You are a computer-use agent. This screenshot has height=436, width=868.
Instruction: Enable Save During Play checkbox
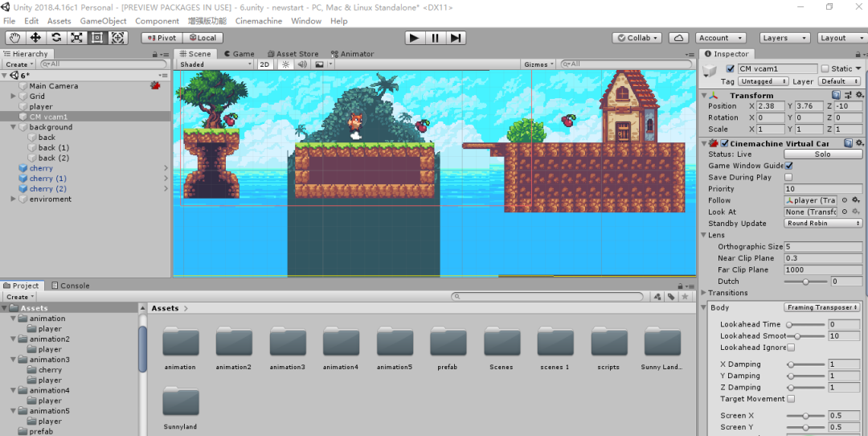(788, 177)
